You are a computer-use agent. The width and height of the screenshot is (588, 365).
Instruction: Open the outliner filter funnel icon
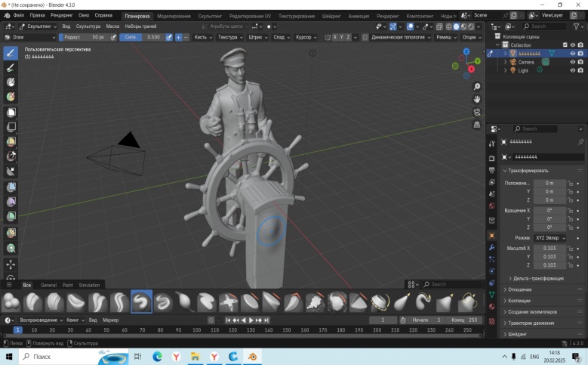[x=577, y=26]
